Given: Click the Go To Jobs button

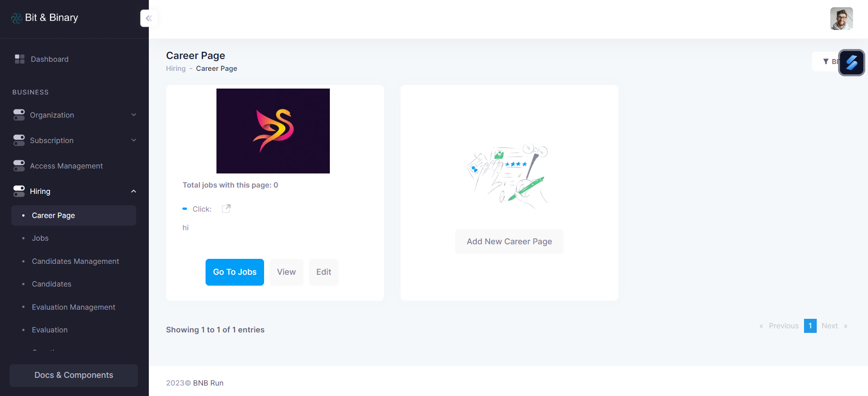Looking at the screenshot, I should click(x=235, y=272).
